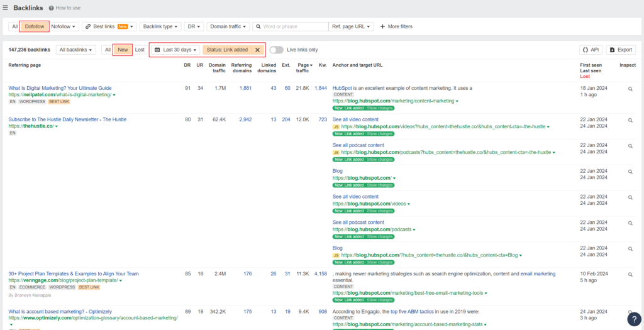Screen dimensions: 644x330
Task: Open the Nofollow dropdown
Action: tap(64, 26)
